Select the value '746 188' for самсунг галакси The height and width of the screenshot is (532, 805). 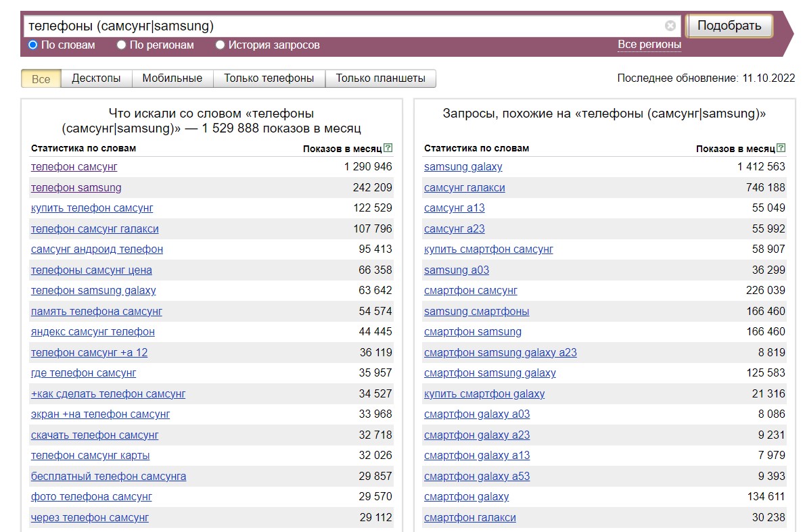766,188
